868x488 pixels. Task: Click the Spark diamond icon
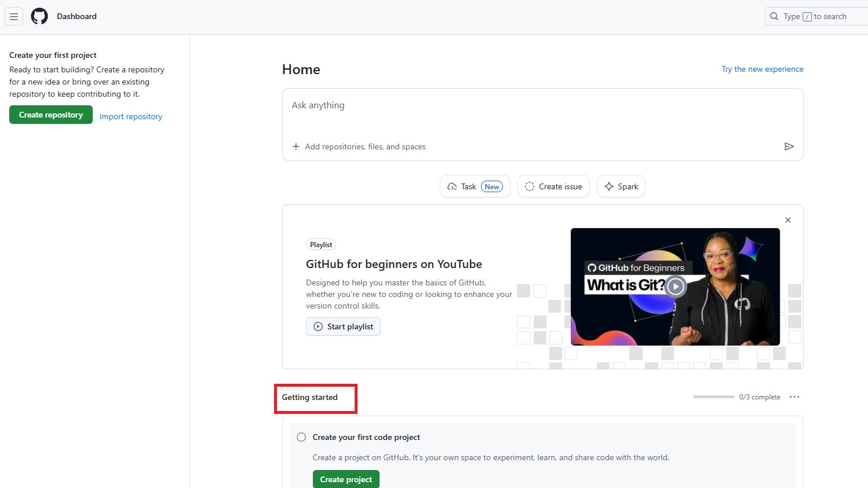tap(609, 186)
